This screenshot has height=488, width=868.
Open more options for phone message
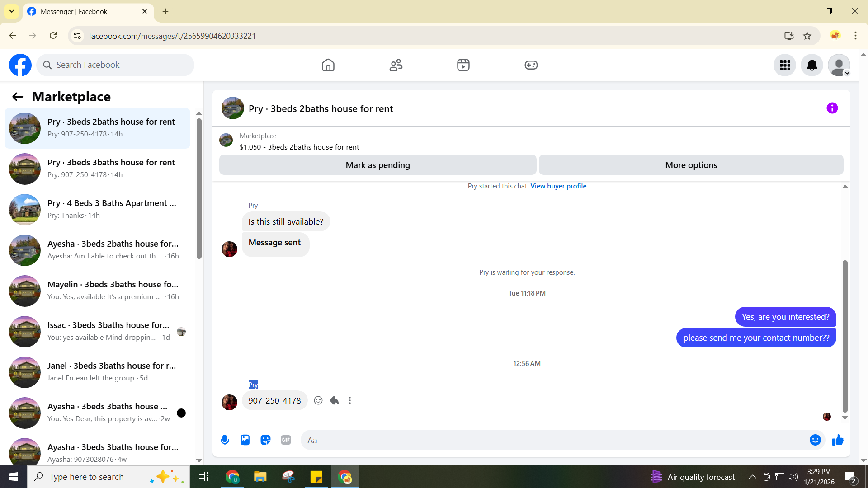pos(350,401)
